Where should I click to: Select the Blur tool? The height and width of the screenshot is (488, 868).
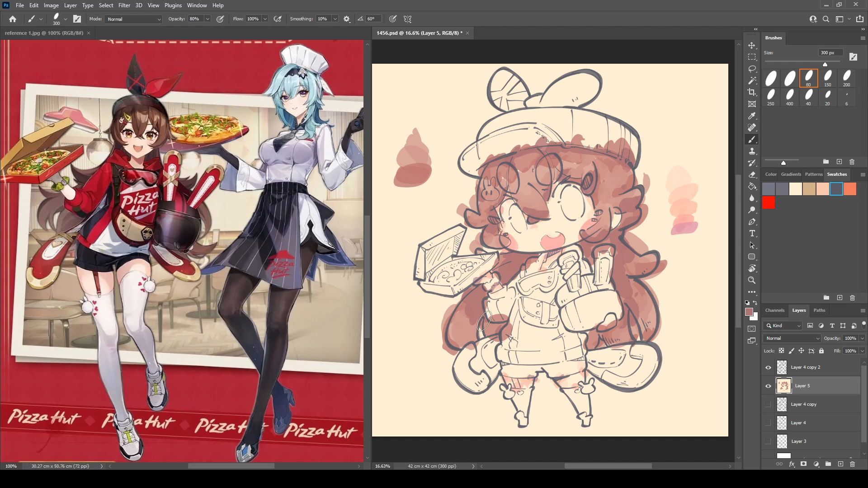point(752,198)
